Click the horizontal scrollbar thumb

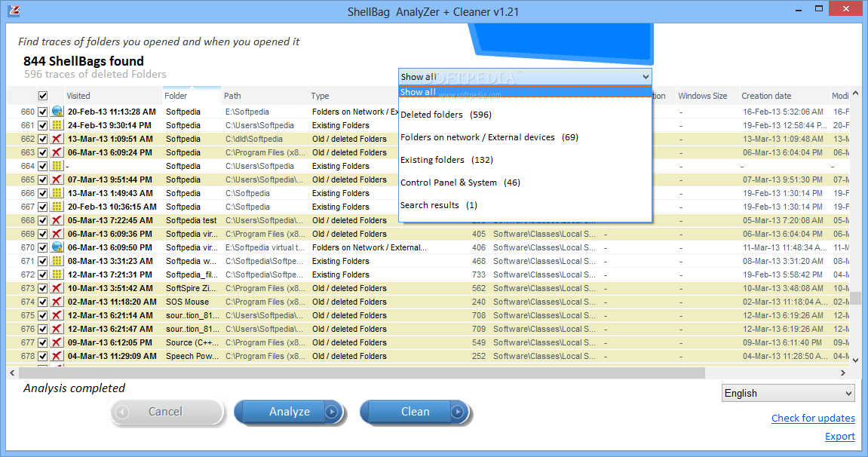coord(362,373)
